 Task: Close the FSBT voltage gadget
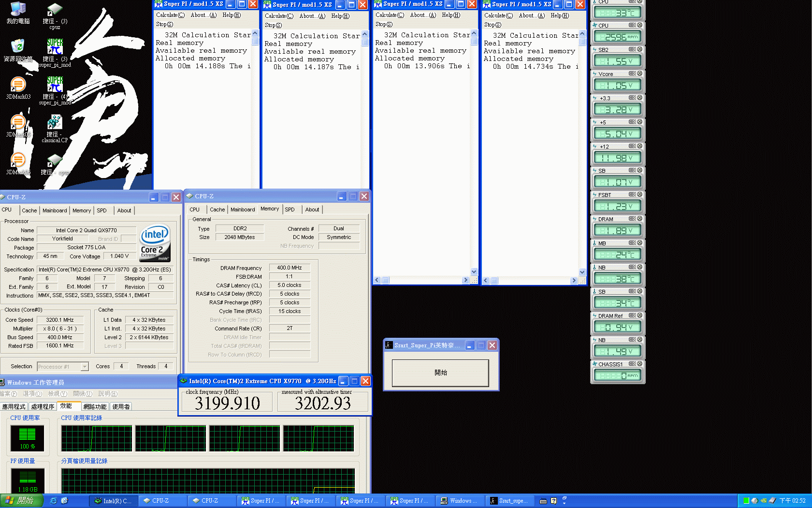pos(639,194)
